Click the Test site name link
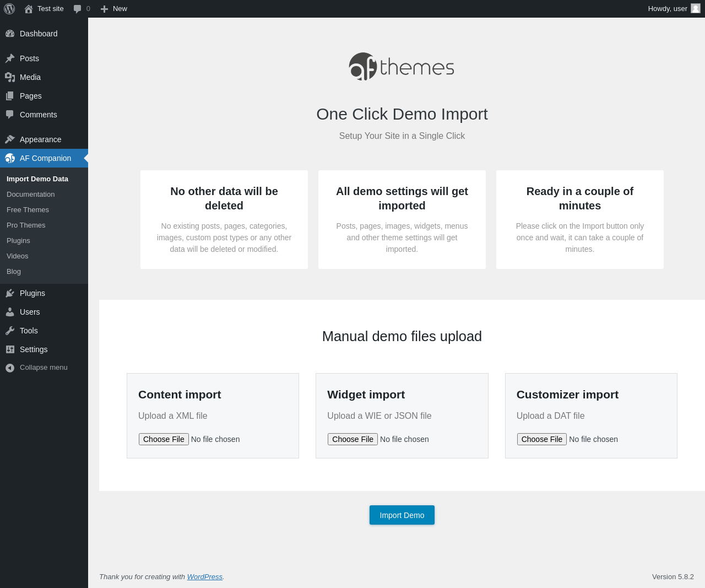Viewport: 705px width, 588px height. [51, 9]
